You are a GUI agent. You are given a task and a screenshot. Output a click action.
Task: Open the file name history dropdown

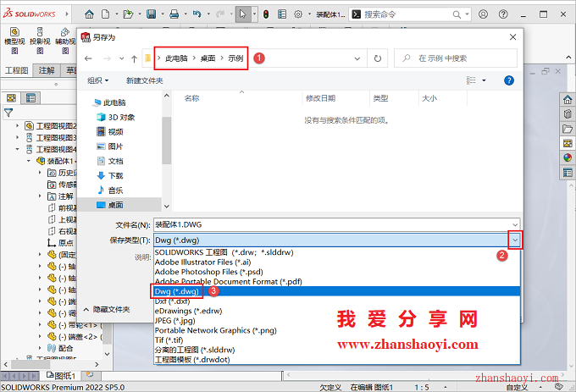tap(515, 224)
